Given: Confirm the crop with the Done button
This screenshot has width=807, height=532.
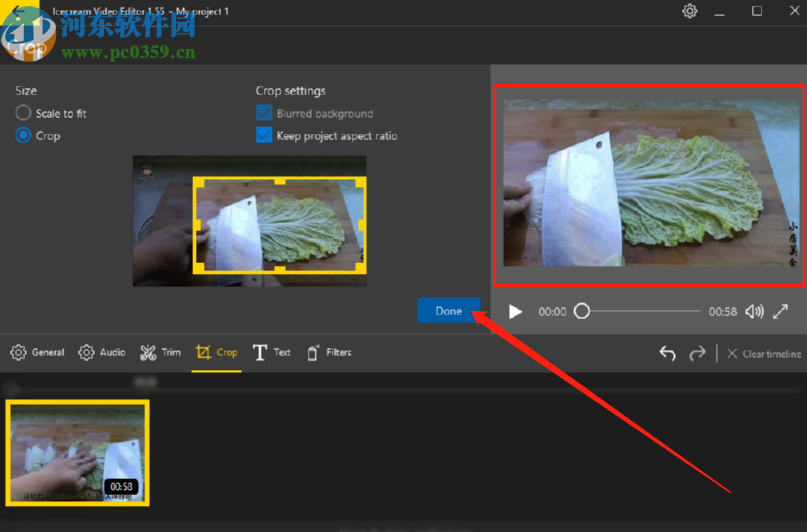Looking at the screenshot, I should coord(448,310).
